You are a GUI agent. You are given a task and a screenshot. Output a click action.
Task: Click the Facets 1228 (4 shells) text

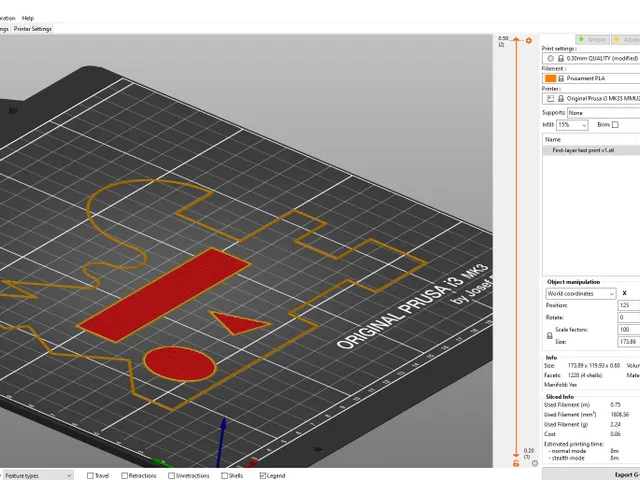(585, 375)
